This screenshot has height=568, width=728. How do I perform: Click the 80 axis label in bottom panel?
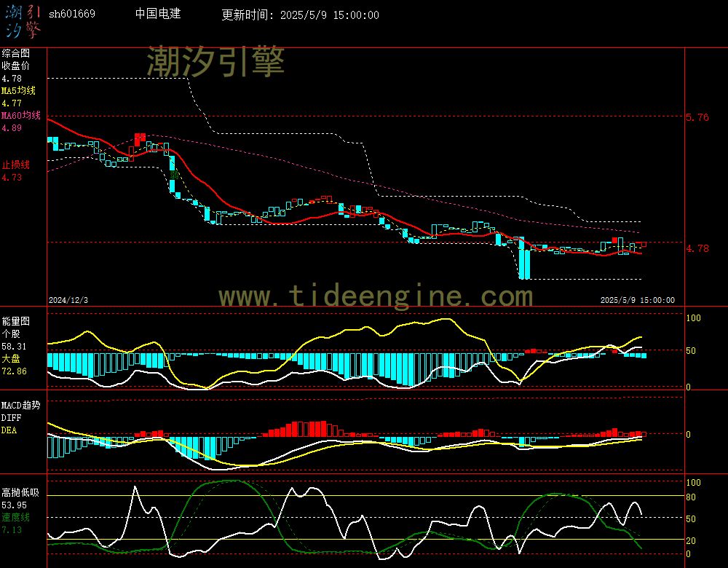point(691,497)
